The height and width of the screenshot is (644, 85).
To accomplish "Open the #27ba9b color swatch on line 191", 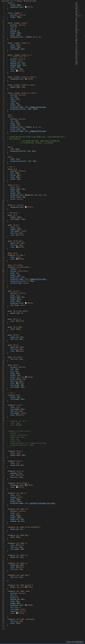I will (17, 383).
